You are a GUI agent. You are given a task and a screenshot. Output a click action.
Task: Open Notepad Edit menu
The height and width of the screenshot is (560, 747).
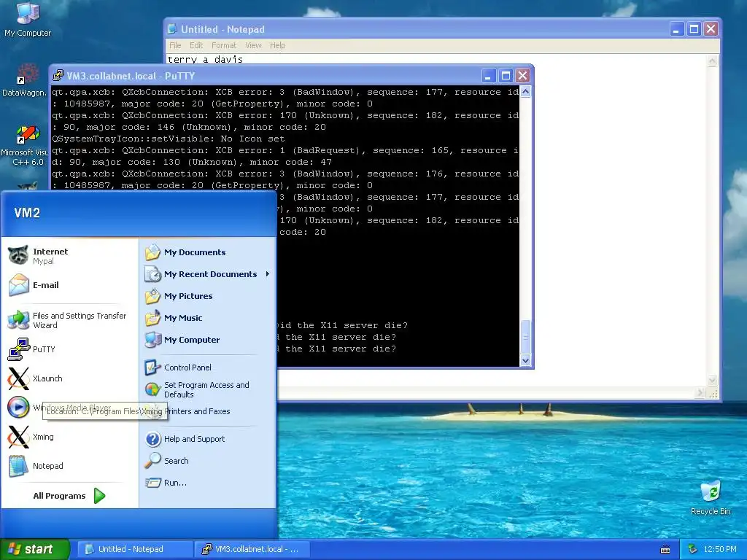pos(196,45)
